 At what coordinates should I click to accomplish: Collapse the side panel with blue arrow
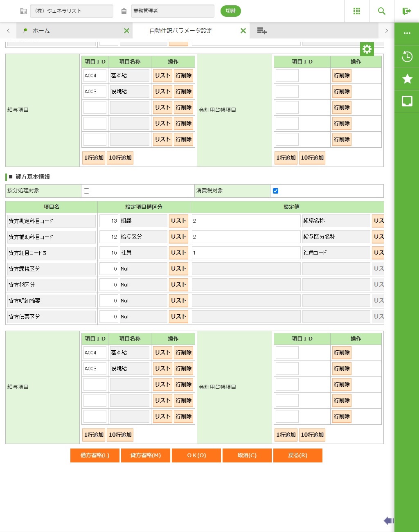tap(388, 521)
